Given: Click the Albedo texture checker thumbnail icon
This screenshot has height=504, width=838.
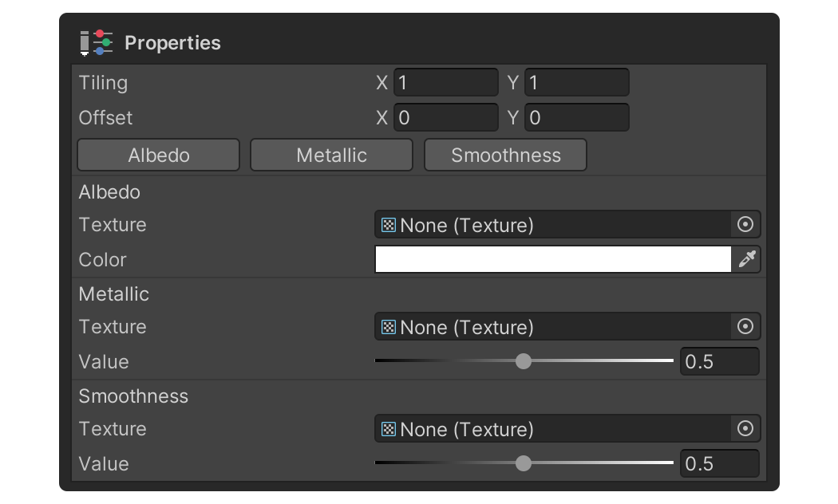Looking at the screenshot, I should coord(387,225).
